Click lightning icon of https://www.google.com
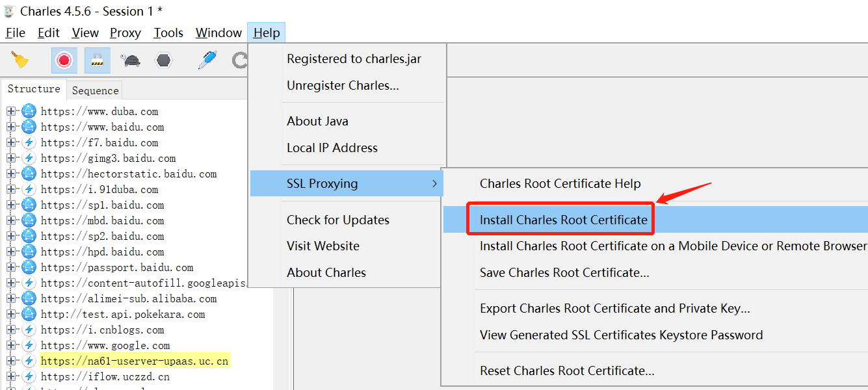This screenshot has width=868, height=390. pyautogui.click(x=29, y=345)
